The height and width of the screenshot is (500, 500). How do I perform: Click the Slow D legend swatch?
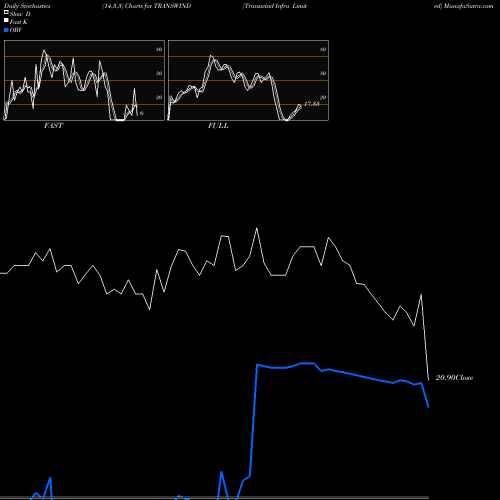6,12
